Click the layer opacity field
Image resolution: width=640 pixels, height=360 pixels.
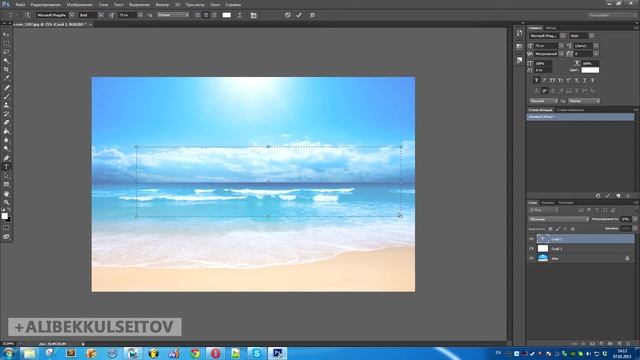point(626,219)
